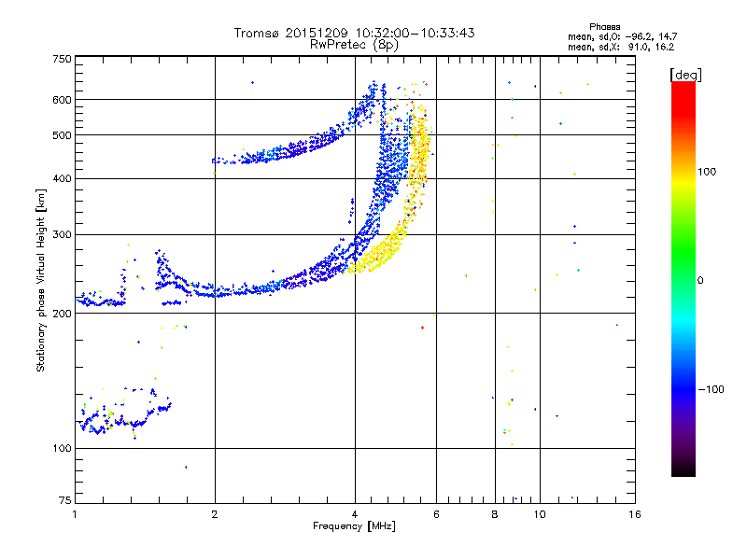The height and width of the screenshot is (560, 747).
Task: Click the '500' height axis tick label
Action: 62,135
